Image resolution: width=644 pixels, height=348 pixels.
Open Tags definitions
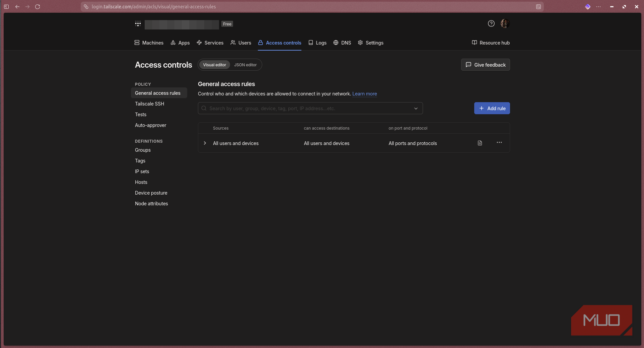click(x=140, y=161)
